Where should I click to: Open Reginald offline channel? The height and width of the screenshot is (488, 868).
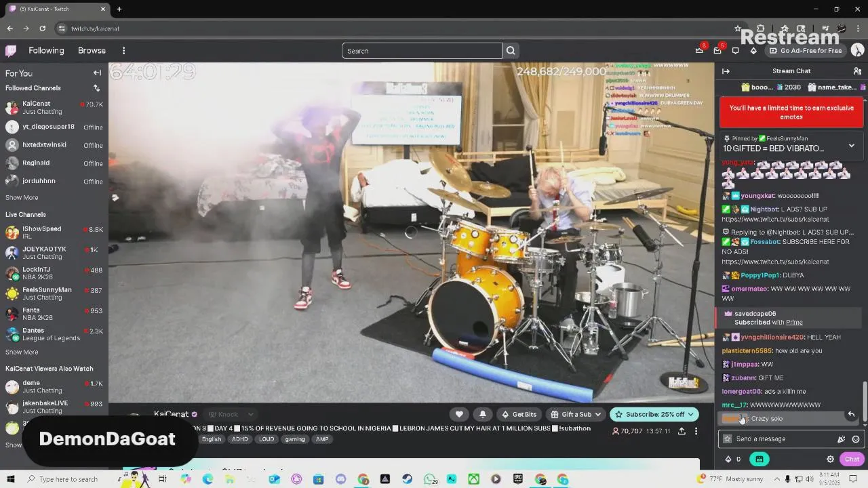click(x=54, y=163)
